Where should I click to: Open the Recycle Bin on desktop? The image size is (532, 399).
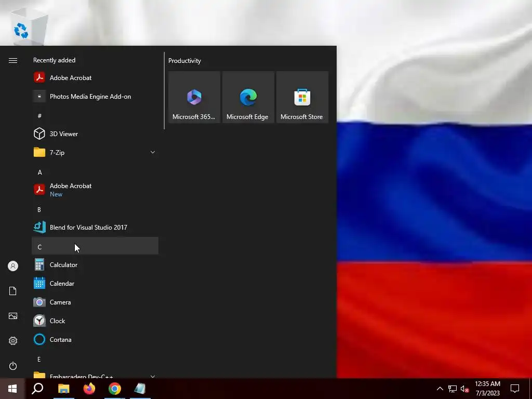tap(29, 26)
